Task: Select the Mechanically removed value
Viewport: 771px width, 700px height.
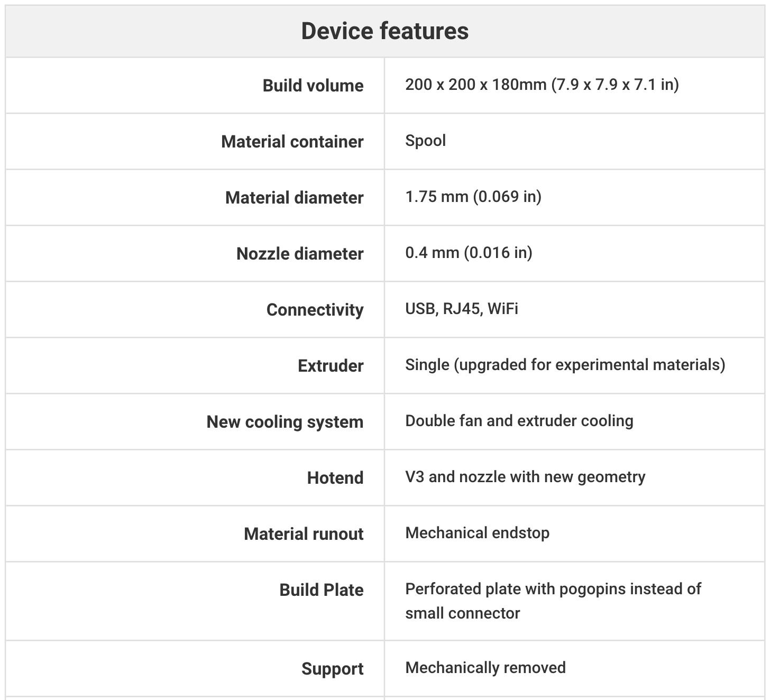Action: point(485,668)
